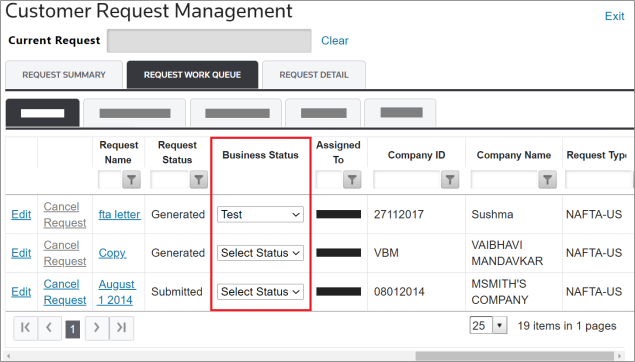Switch to the Request Summary tab

click(x=64, y=75)
